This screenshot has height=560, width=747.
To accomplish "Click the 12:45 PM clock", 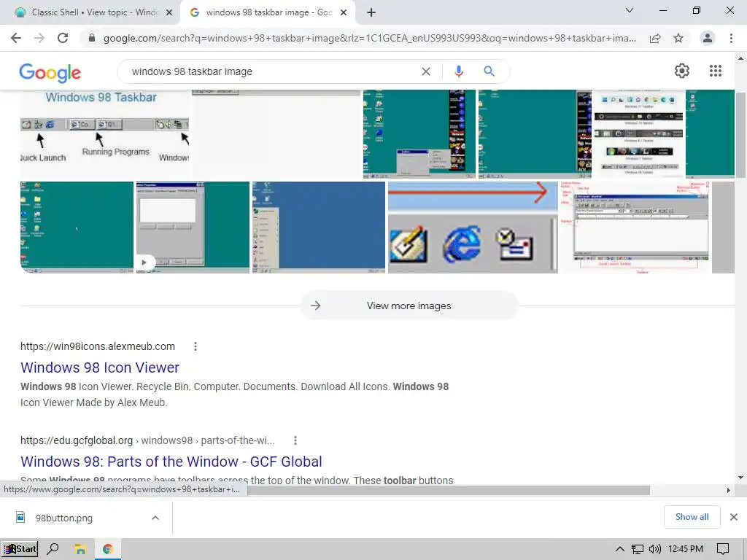I will (x=686, y=549).
